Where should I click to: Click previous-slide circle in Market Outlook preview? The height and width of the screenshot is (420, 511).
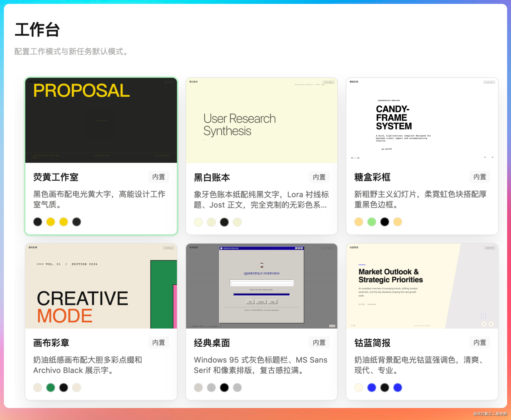484,324
